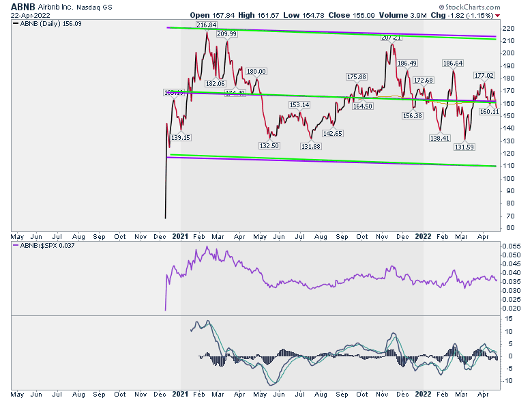
Task: Click the Low 154.78 value
Action: [304, 15]
